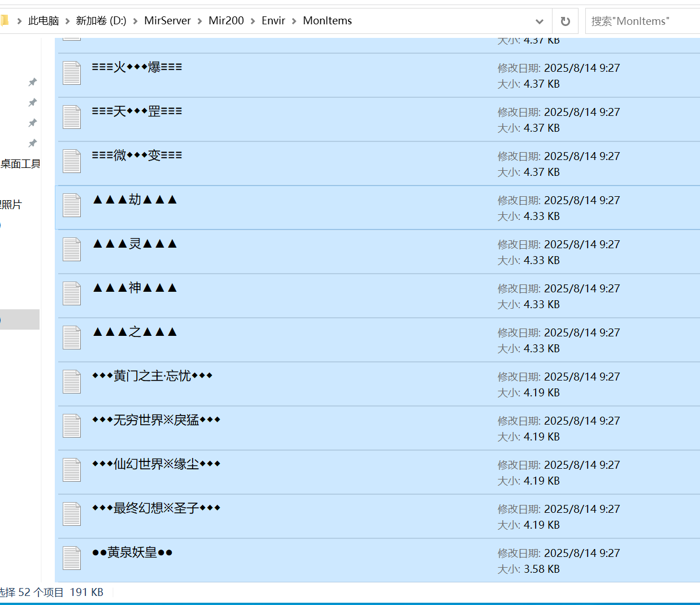Select file name ▲▲▲劫▲▲▲

pyautogui.click(x=135, y=200)
